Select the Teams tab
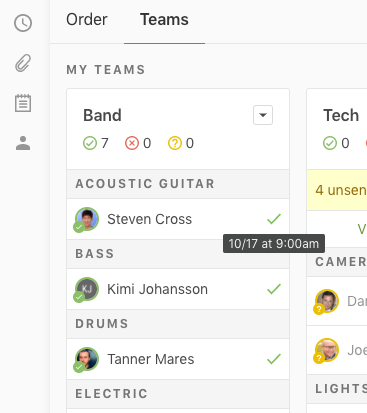Screen dimensions: 367x413 164,19
